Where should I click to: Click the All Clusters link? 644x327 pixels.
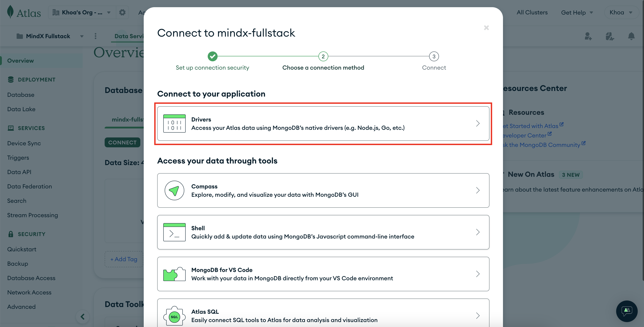point(532,13)
